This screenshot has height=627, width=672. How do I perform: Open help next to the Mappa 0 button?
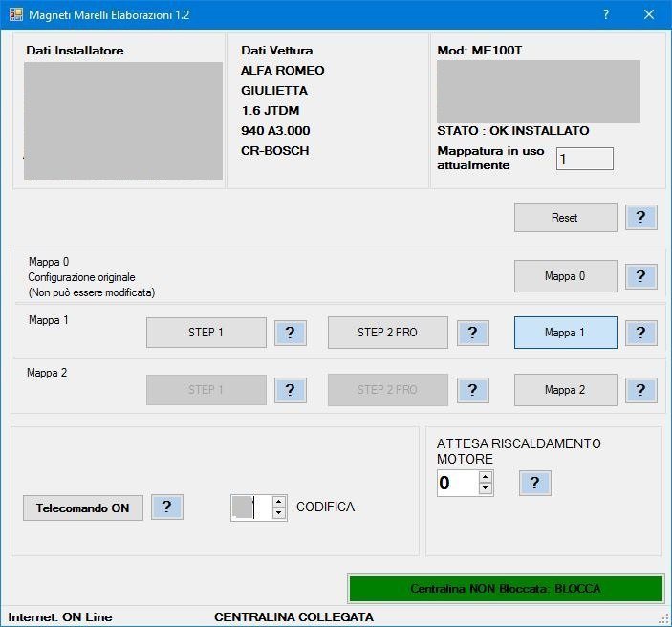(x=640, y=276)
